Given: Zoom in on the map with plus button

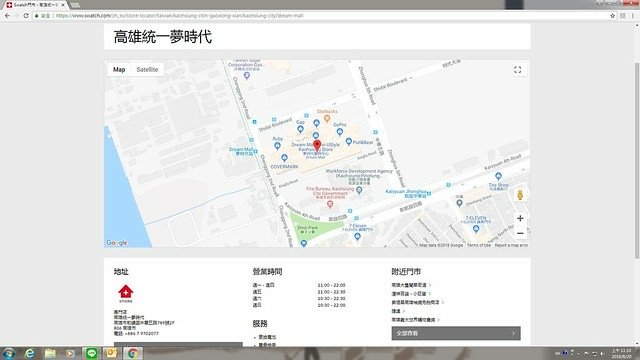Looking at the screenshot, I should pos(520,218).
